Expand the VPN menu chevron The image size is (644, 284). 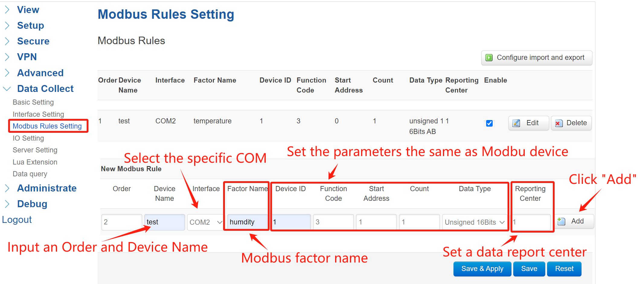tap(7, 57)
